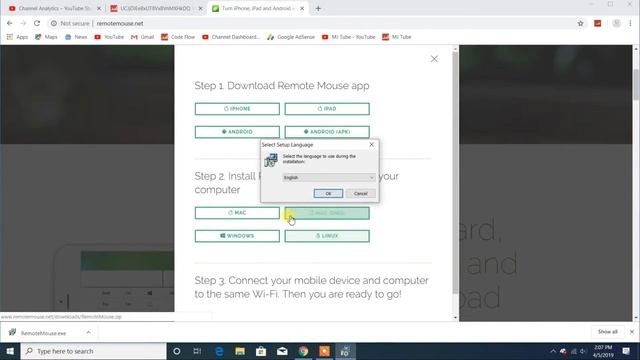This screenshot has height=360, width=640.
Task: Open the YouTube bookmark
Action: coord(109,37)
